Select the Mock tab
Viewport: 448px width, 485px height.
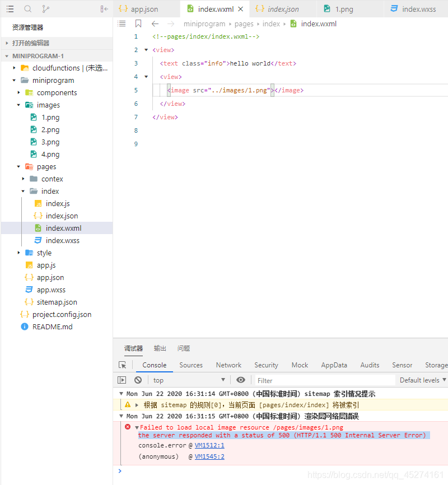pyautogui.click(x=300, y=365)
